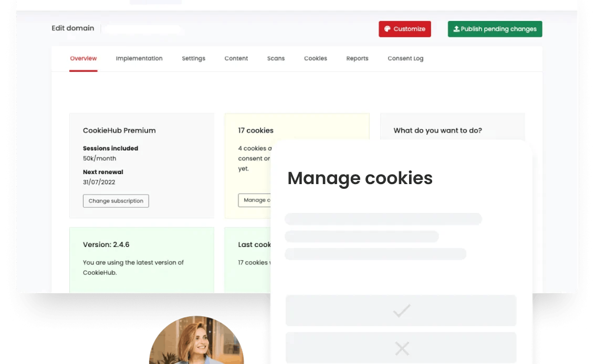Click the upload icon on Publish button
Image resolution: width=596 pixels, height=364 pixels.
pyautogui.click(x=456, y=29)
